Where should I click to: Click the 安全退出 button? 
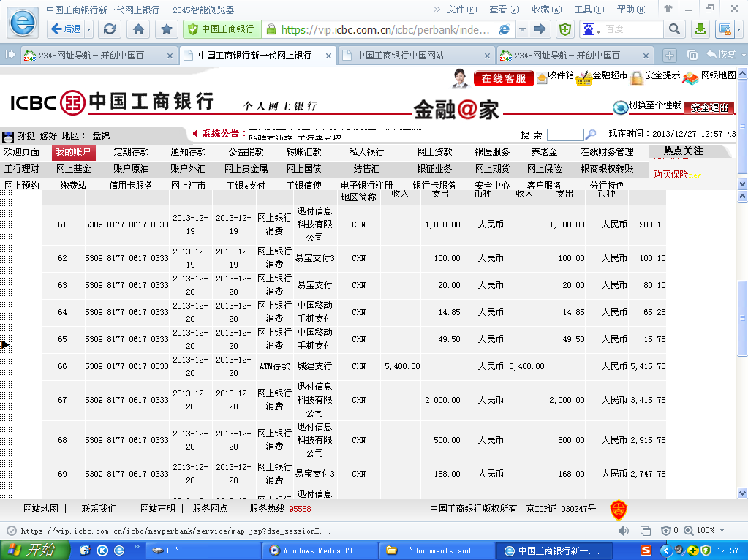tap(709, 107)
